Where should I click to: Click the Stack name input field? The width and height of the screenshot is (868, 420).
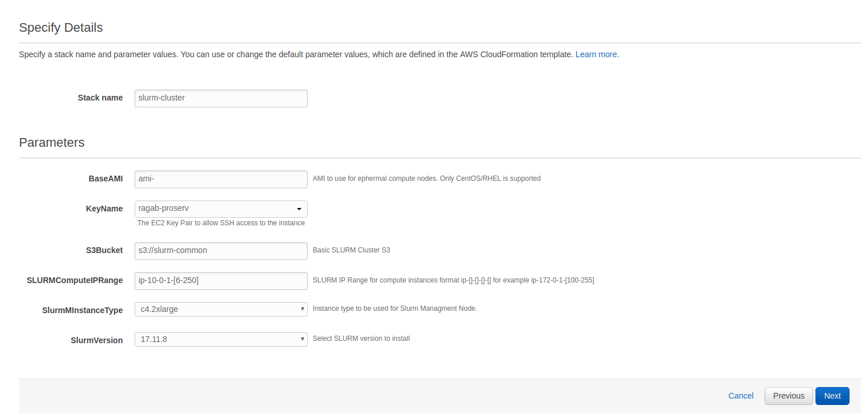coord(221,98)
